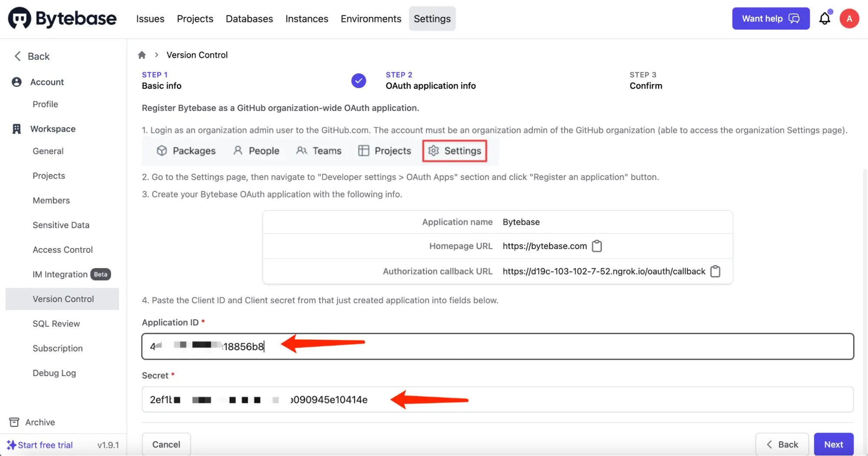Click the Cancel button
Screen dimensions: 868x456
point(166,444)
